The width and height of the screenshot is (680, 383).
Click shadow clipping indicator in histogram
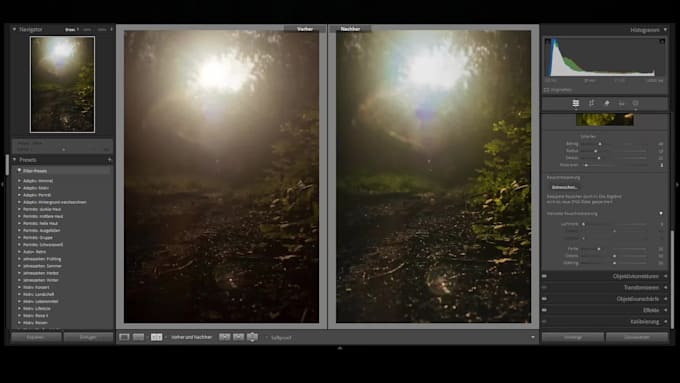[x=548, y=42]
